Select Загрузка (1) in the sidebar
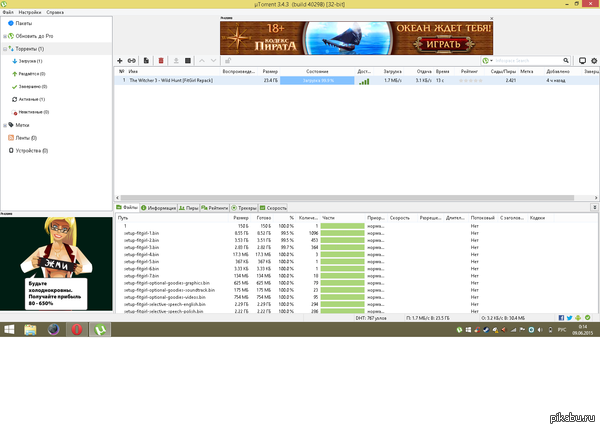This screenshot has width=600, height=429. tap(31, 61)
